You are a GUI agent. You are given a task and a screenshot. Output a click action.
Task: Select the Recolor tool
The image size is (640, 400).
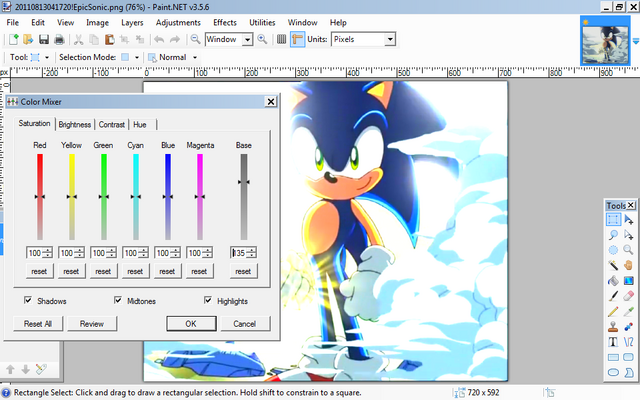tap(629, 327)
